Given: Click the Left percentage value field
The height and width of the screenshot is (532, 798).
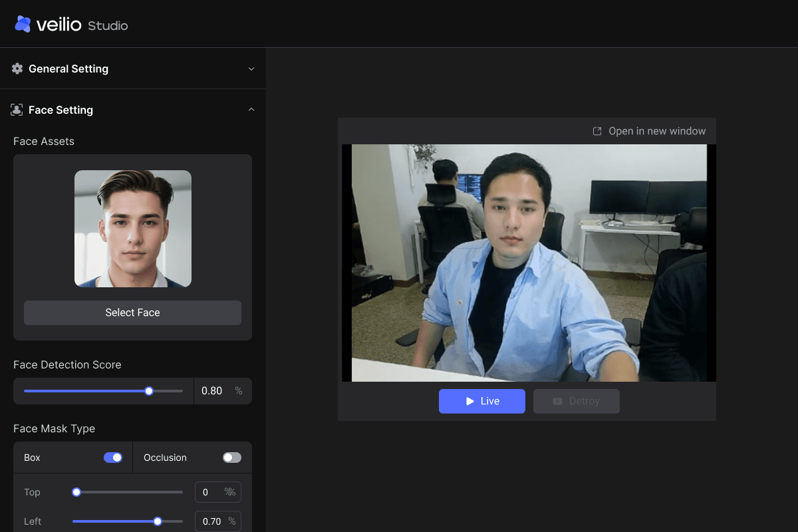Looking at the screenshot, I should [217, 521].
